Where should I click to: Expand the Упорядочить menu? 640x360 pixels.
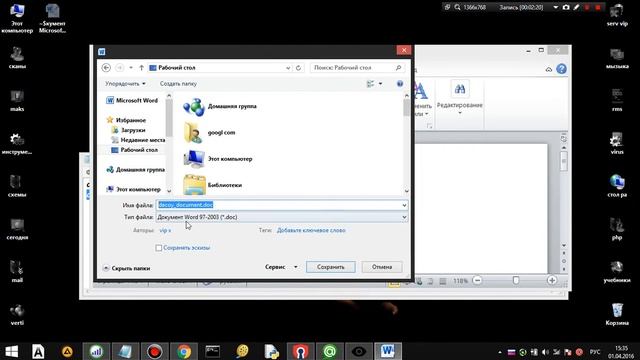(x=125, y=84)
